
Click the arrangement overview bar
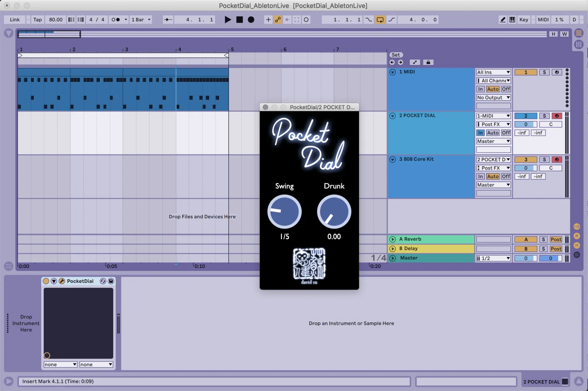pyautogui.click(x=282, y=34)
